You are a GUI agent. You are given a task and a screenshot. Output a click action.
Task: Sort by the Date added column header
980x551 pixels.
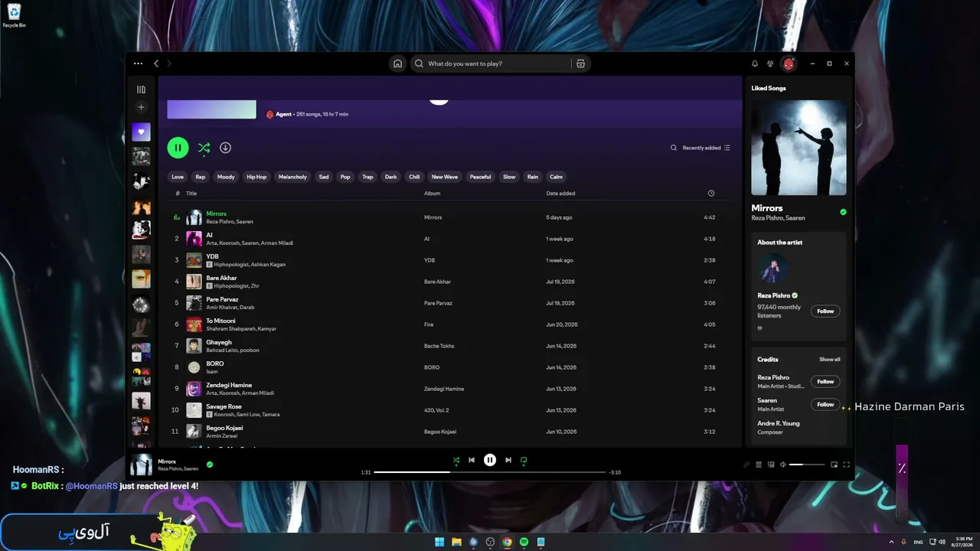pos(560,194)
